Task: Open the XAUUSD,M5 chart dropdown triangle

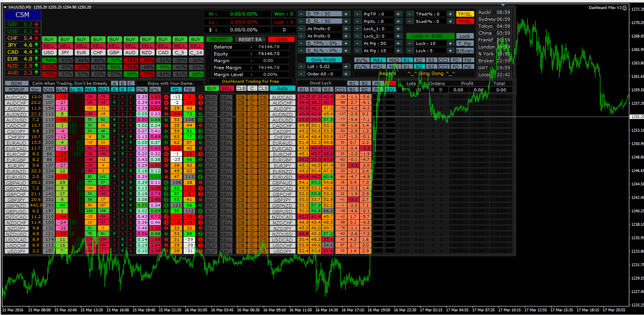Action: [x=5, y=7]
